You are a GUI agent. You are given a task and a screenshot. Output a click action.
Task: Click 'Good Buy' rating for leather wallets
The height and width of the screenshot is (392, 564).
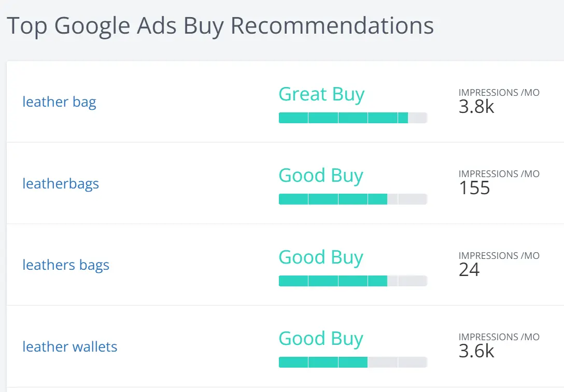(321, 339)
